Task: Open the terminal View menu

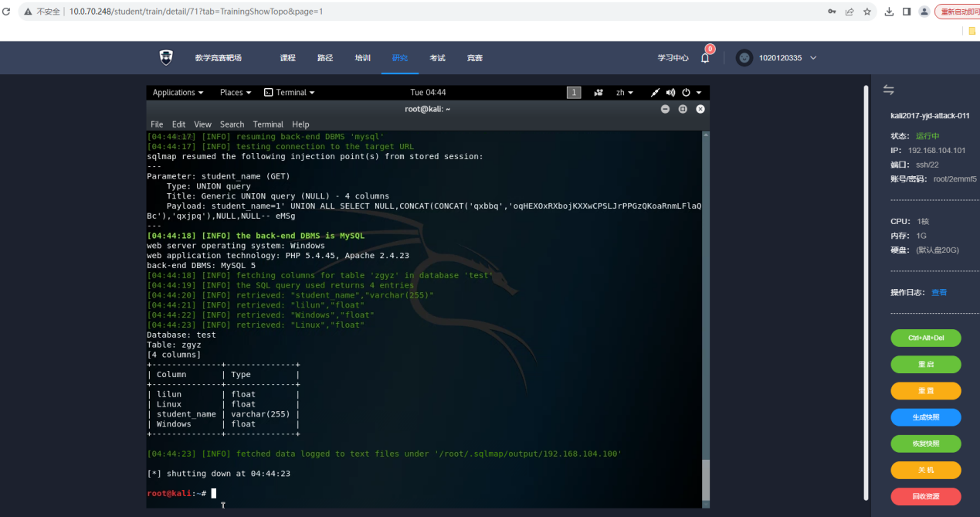Action: 202,124
